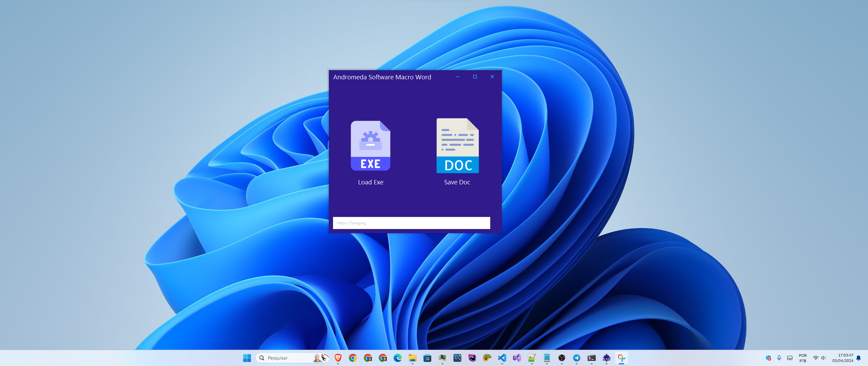Click the https://fakejpeg URL input field

point(411,223)
